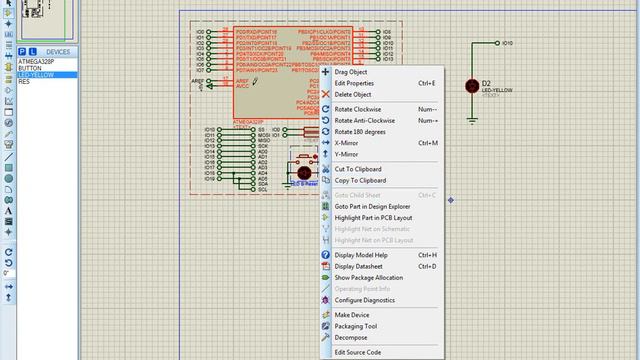Select the Text script mode tool
The width and height of the screenshot is (640, 360).
pos(8,45)
